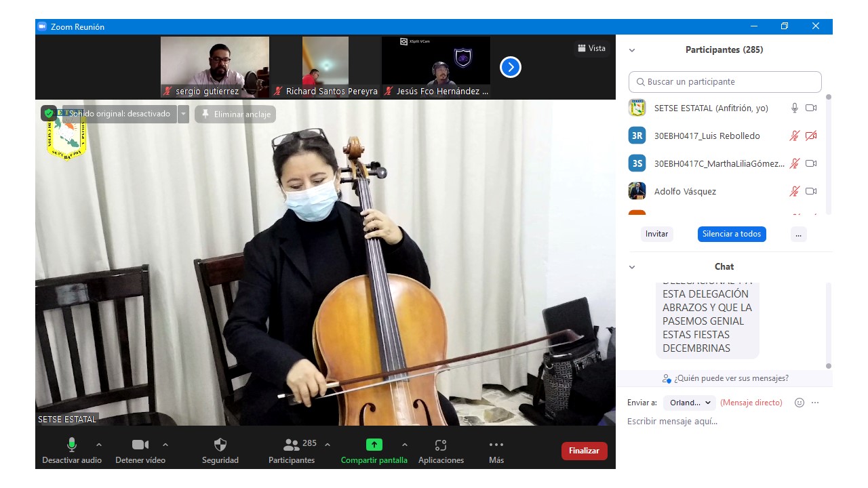
Task: Click MarthaLiliaGómez camera icon
Action: click(x=811, y=163)
